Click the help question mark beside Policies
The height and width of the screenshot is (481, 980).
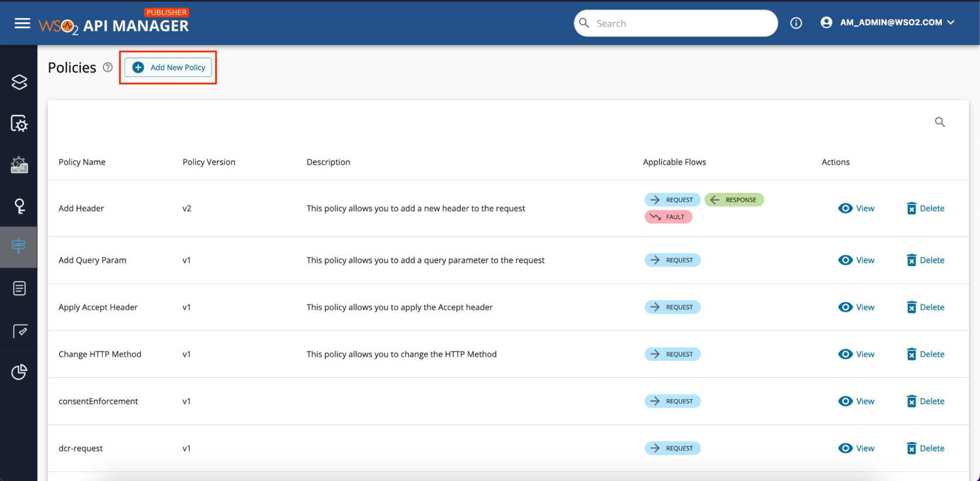coord(108,67)
